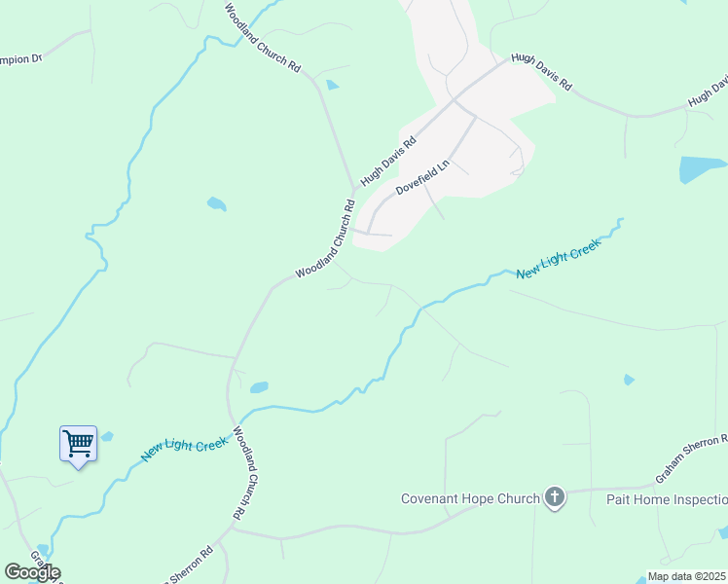Select the New Light Creek label in the southwest
This screenshot has height=584, width=728.
tap(185, 449)
